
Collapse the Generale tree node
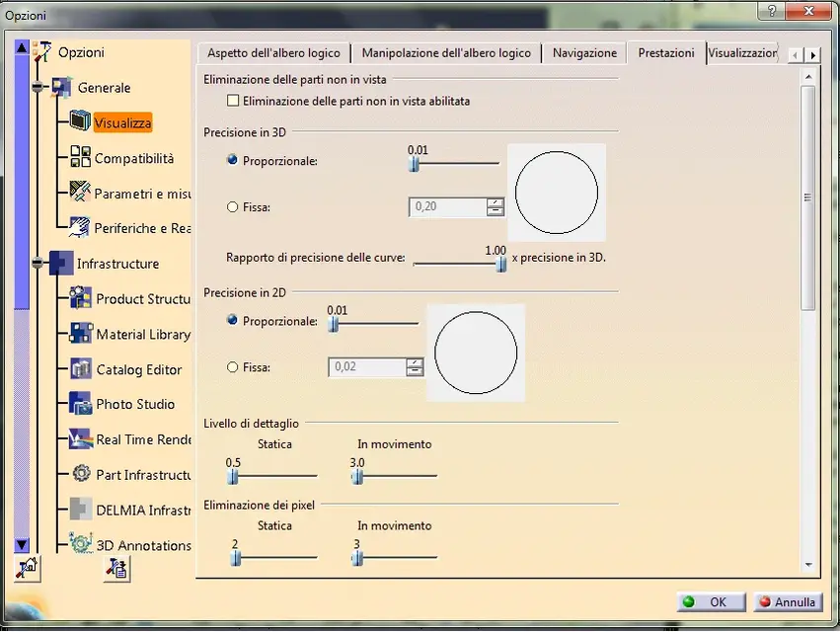pyautogui.click(x=38, y=86)
